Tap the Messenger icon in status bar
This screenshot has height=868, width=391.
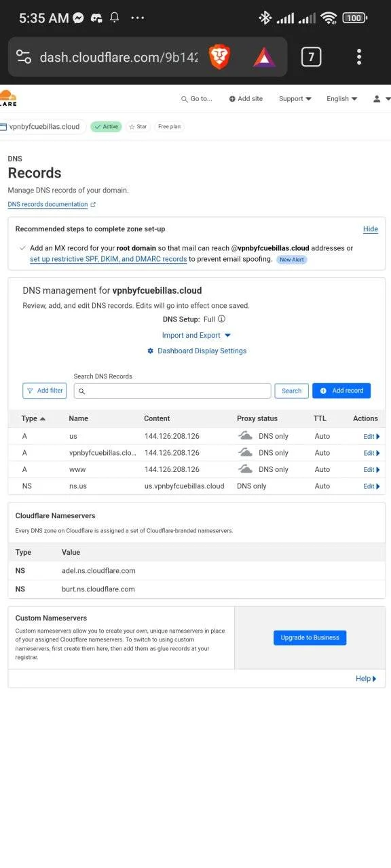click(x=78, y=18)
